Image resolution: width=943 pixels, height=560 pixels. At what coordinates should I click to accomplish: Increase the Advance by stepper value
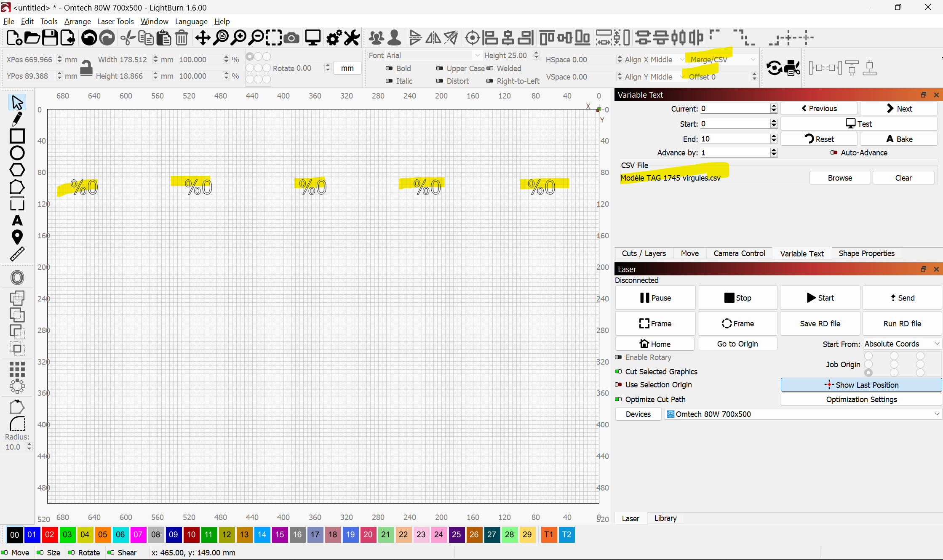click(x=774, y=150)
